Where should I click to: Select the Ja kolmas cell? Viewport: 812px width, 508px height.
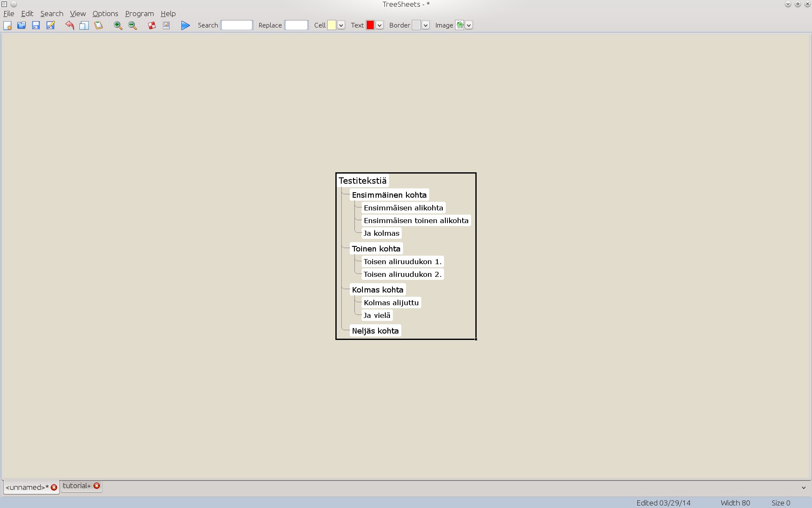pos(381,233)
